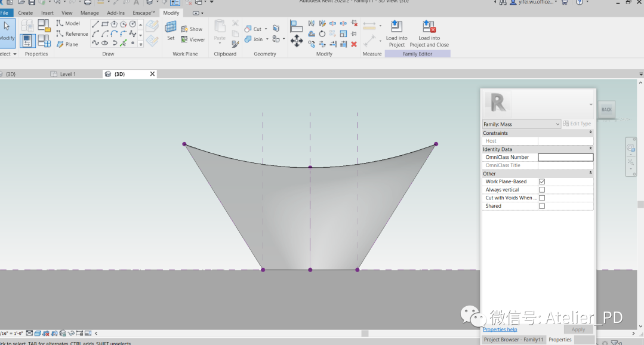Click the Join geometry tool
The image size is (644, 345).
pos(254,39)
